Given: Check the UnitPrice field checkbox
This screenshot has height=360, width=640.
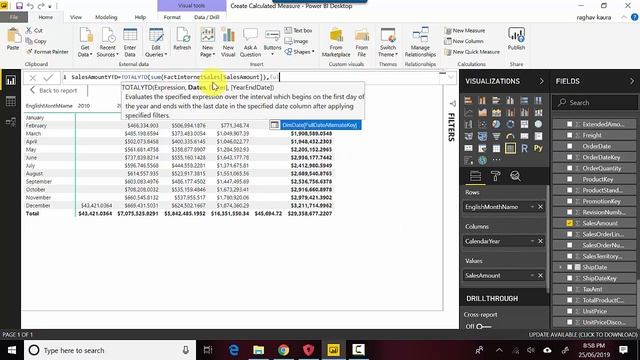Looking at the screenshot, I should tap(569, 311).
